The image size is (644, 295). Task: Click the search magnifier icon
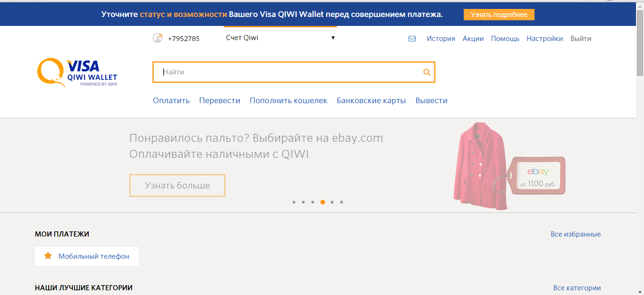pyautogui.click(x=427, y=72)
